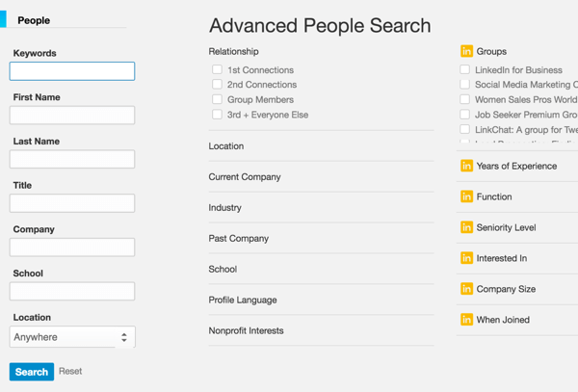
Task: Click the blue Search button
Action: pyautogui.click(x=32, y=372)
